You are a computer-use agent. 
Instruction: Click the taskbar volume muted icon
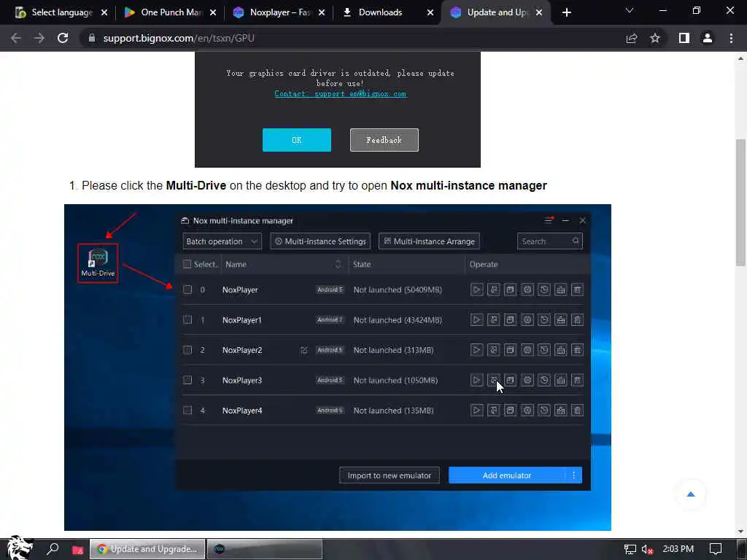[647, 550]
